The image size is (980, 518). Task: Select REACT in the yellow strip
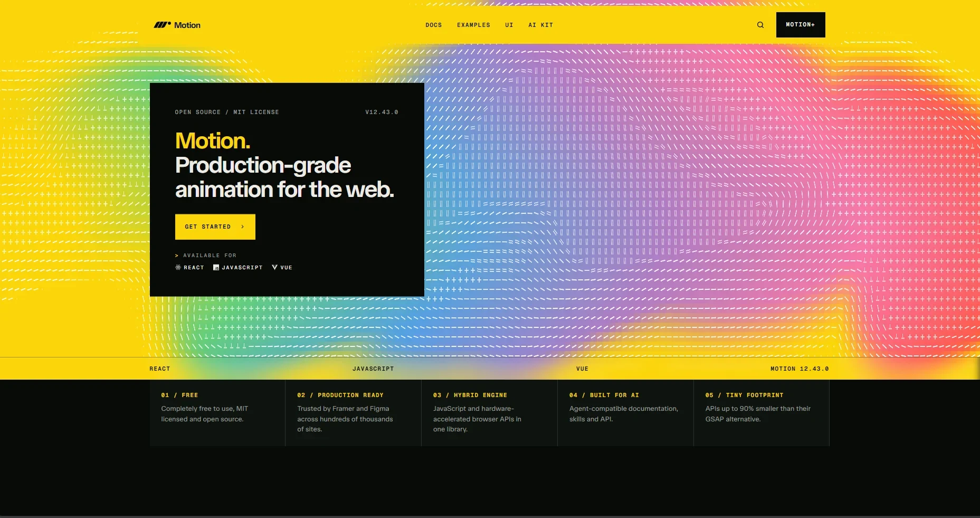160,369
